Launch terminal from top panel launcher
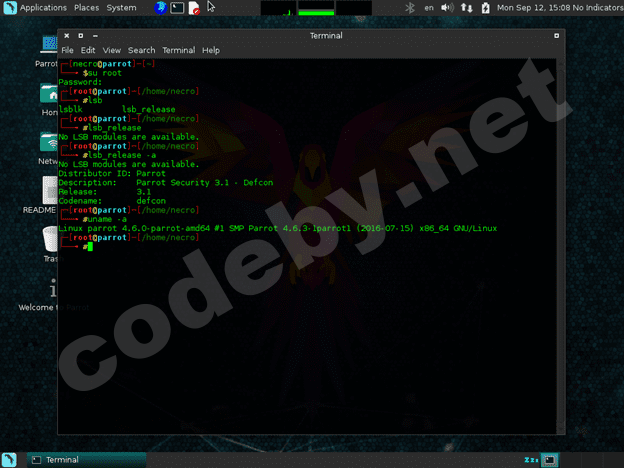624x468 pixels. pyautogui.click(x=177, y=8)
